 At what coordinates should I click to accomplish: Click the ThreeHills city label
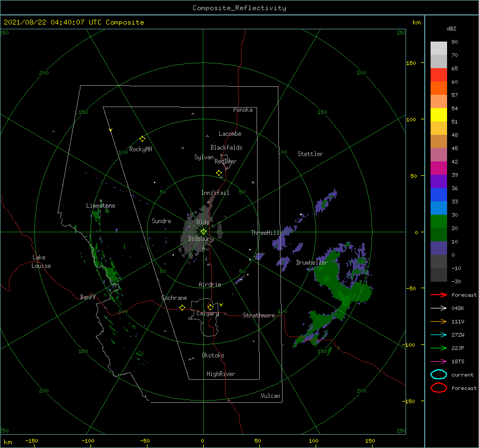coord(267,233)
